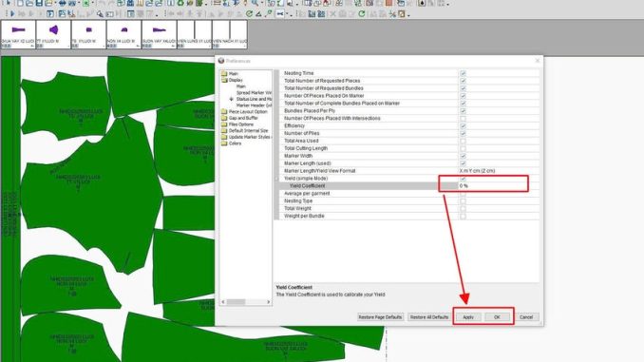Click tree panel scrollbar left arrow
Viewport: 644px width, 362px height.
223,302
